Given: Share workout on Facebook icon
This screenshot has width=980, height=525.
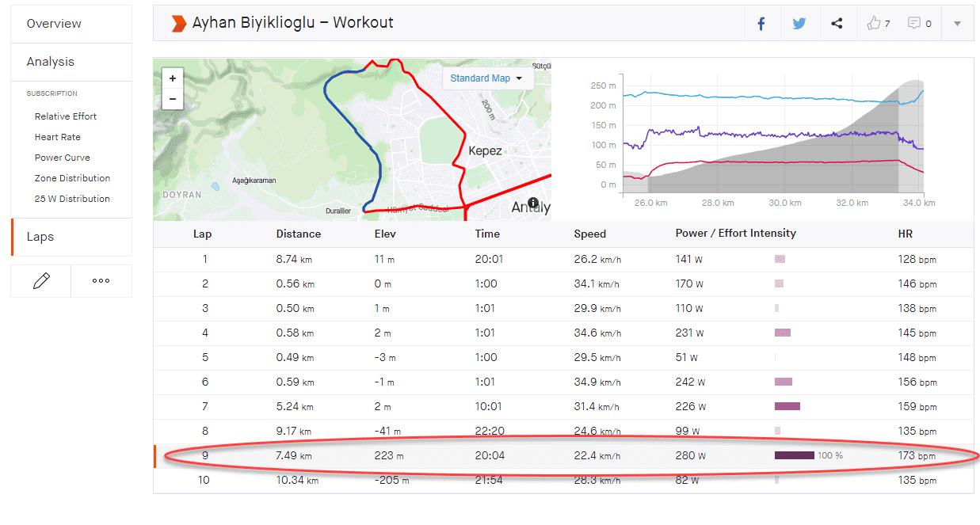Looking at the screenshot, I should point(761,24).
